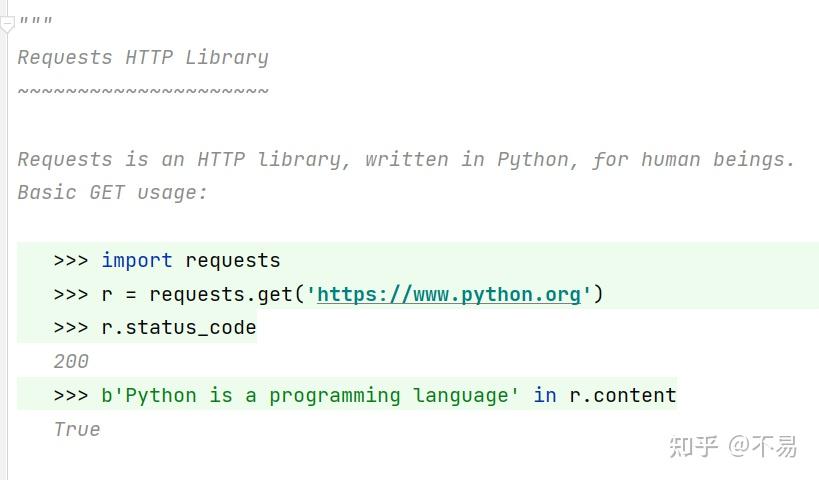Click the 200 output value
Viewport: 819px width, 480px height.
coord(71,362)
